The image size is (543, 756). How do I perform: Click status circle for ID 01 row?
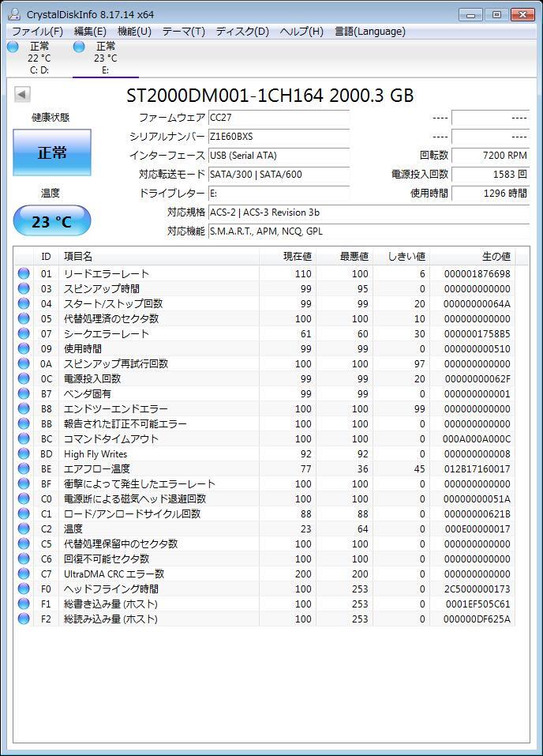(x=24, y=274)
